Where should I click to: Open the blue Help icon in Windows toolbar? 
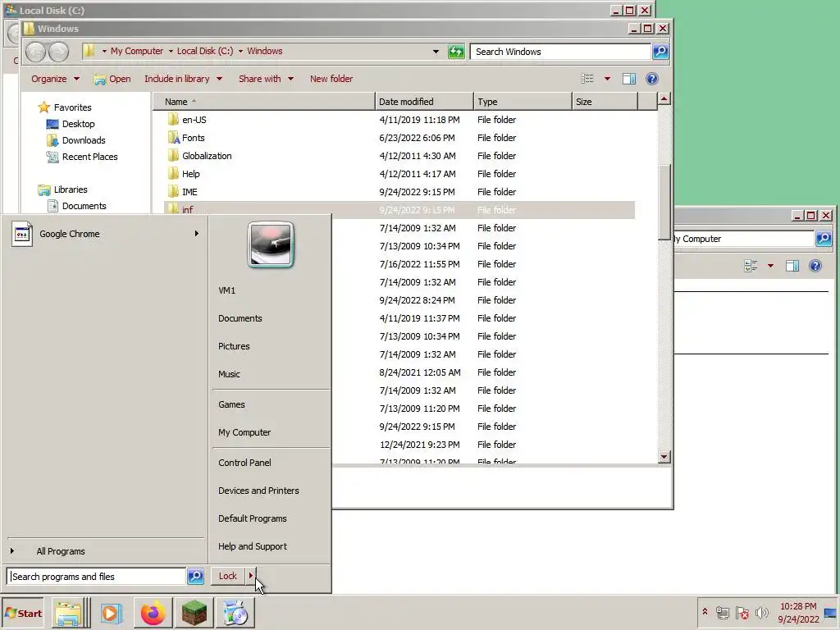point(652,79)
